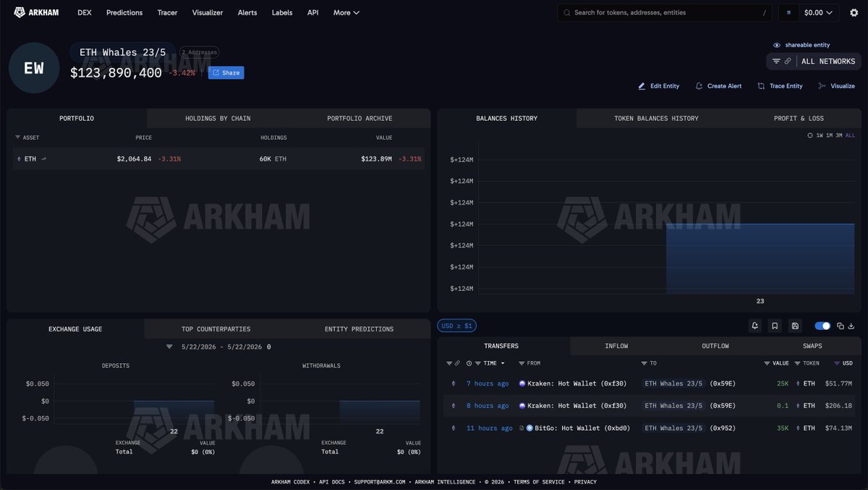Click the blue Share button
Viewport: 868px width, 490px height.
pos(226,72)
